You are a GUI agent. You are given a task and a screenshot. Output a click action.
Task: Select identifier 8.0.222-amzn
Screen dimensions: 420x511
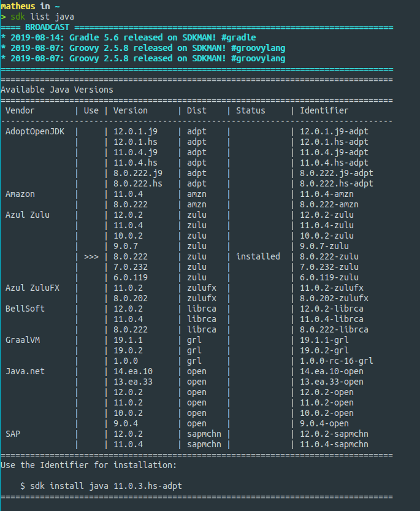[x=329, y=204]
